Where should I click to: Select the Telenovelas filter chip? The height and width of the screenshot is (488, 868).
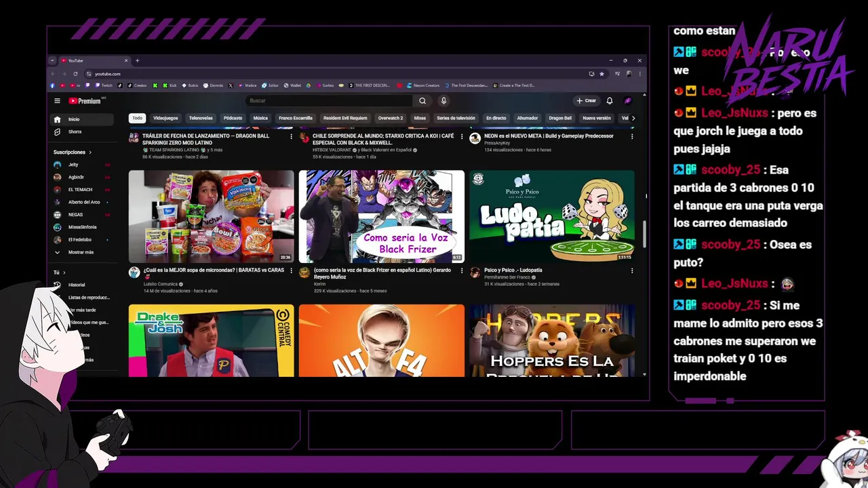coord(201,118)
